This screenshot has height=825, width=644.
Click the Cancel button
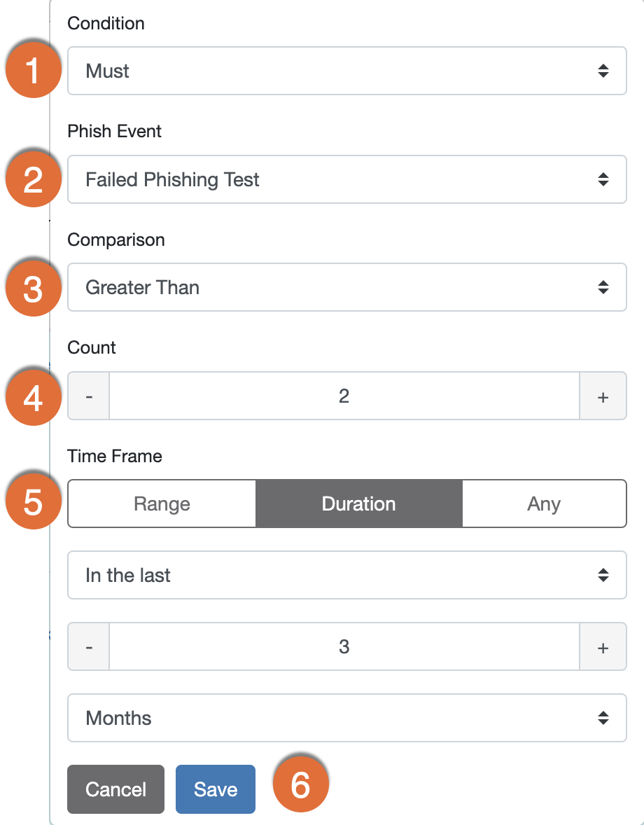coord(115,789)
